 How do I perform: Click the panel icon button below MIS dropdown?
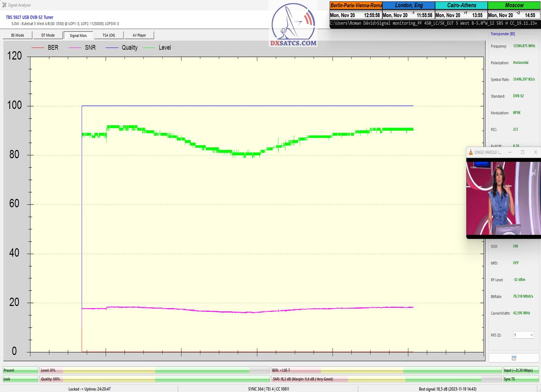pyautogui.click(x=513, y=358)
